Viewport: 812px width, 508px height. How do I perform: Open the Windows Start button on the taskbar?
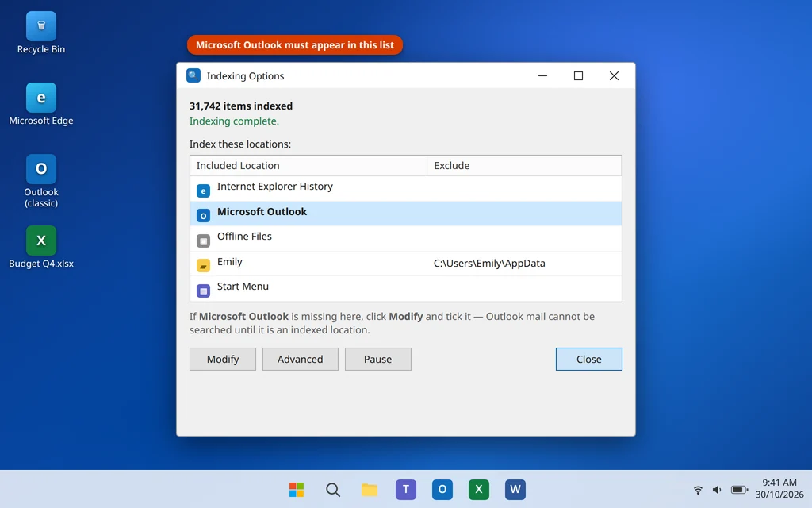pos(297,489)
